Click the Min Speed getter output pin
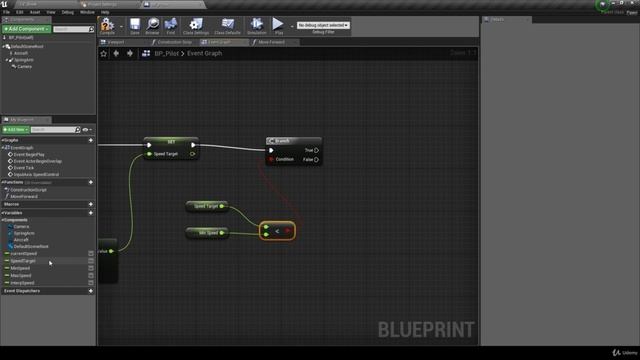This screenshot has height=360, width=640. tap(222, 233)
